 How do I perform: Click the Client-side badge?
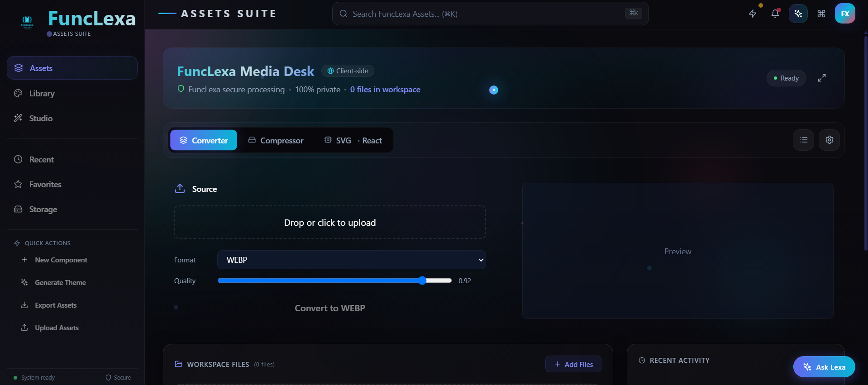[348, 71]
